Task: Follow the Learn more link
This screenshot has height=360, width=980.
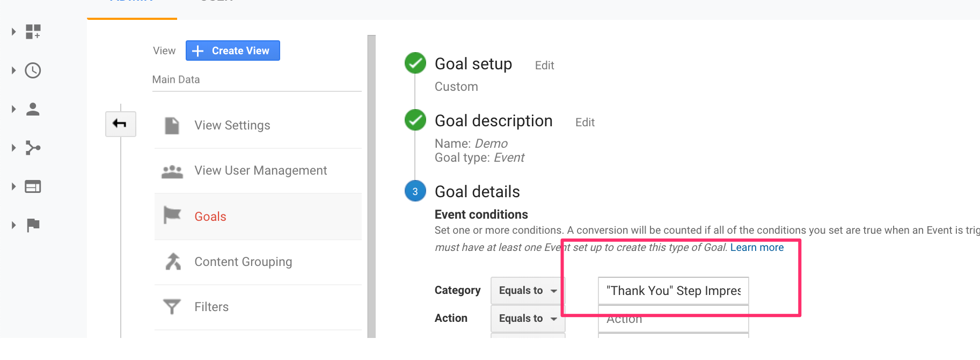Action: tap(757, 247)
